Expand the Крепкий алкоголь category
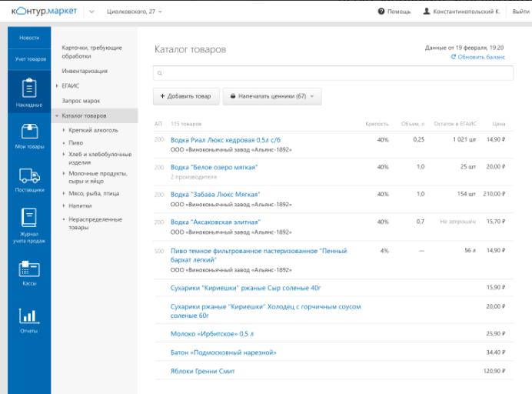The image size is (532, 394). [63, 130]
